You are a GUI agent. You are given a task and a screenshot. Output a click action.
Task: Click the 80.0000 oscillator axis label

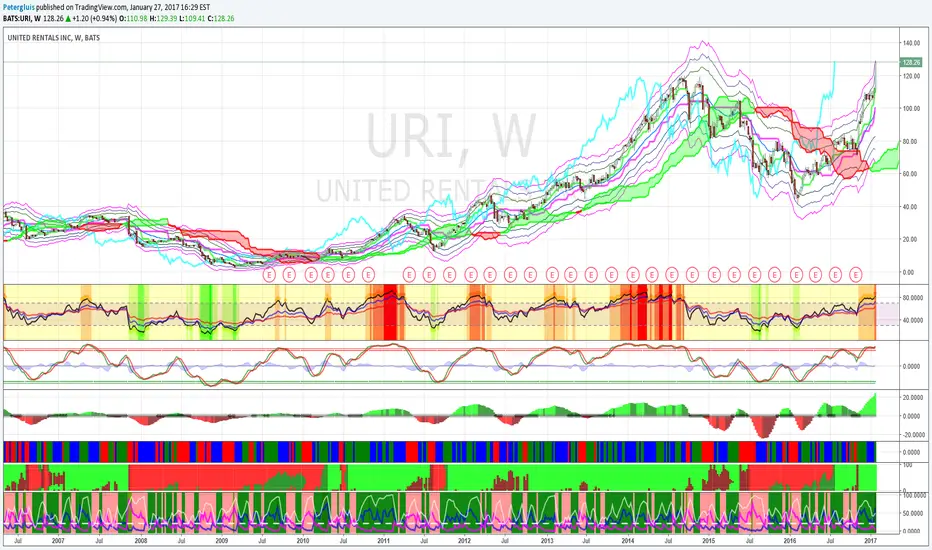pyautogui.click(x=913, y=298)
